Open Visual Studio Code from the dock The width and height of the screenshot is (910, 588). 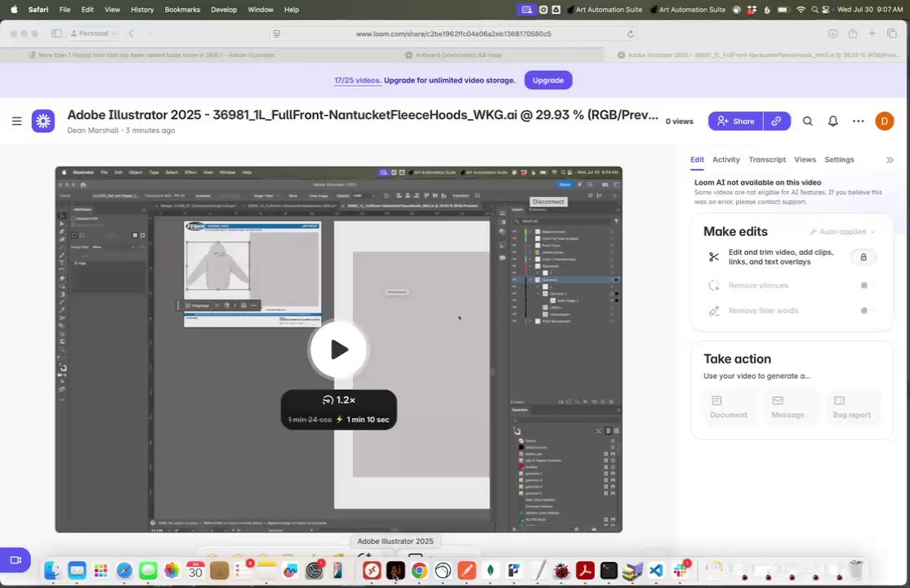[x=656, y=571]
